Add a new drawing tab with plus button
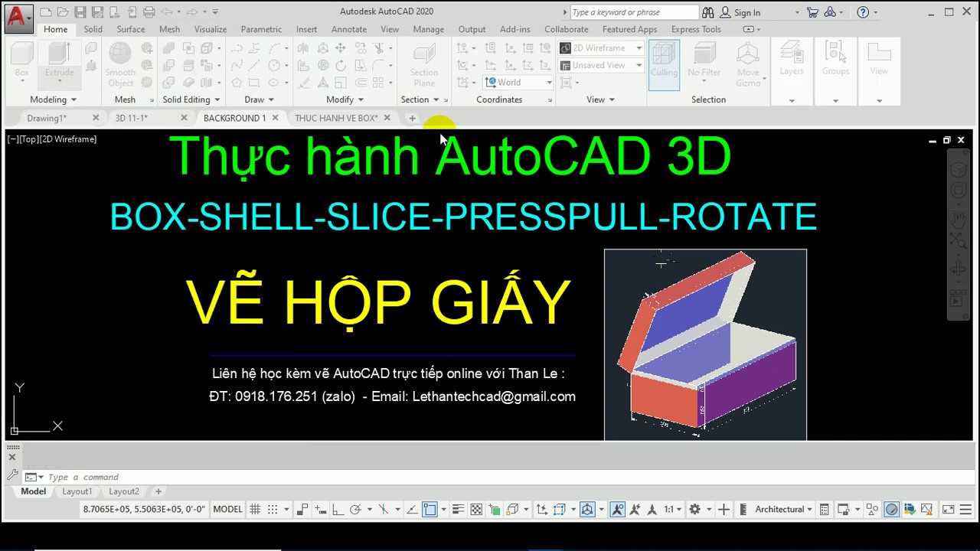980x551 pixels. coord(412,118)
